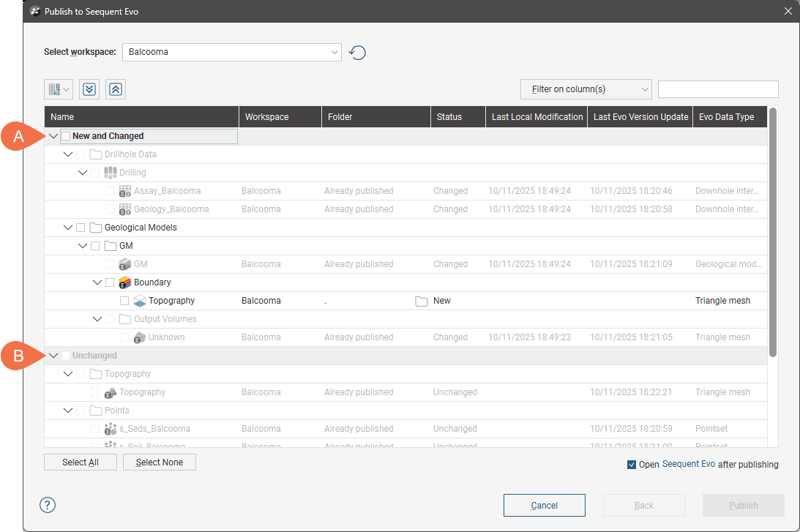Check the Geological Models folder checkbox
The image size is (800, 532).
click(x=81, y=228)
